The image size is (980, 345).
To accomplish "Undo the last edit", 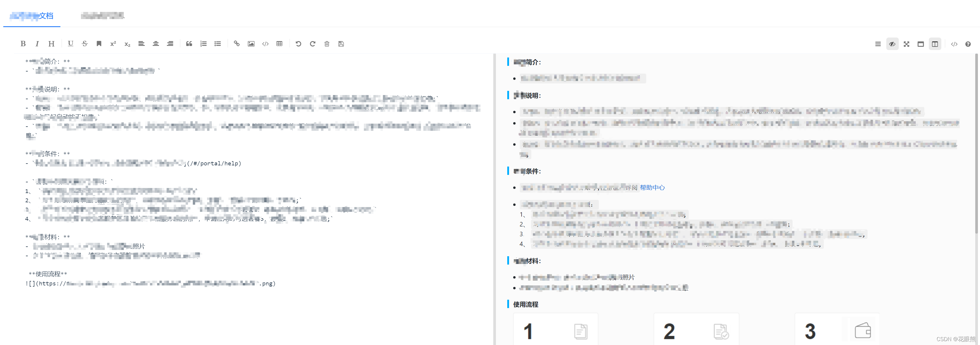I will tap(298, 44).
